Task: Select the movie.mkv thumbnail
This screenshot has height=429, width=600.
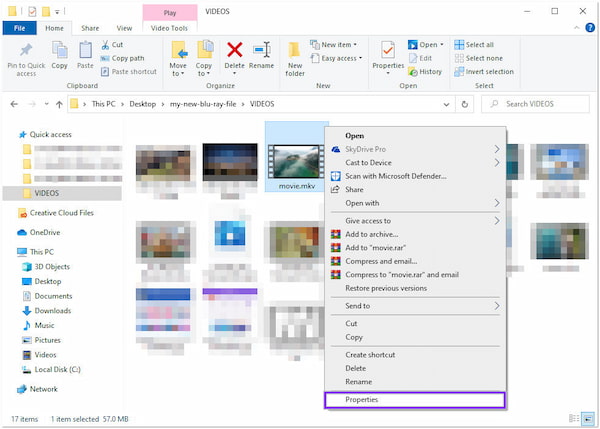Action: (296, 161)
